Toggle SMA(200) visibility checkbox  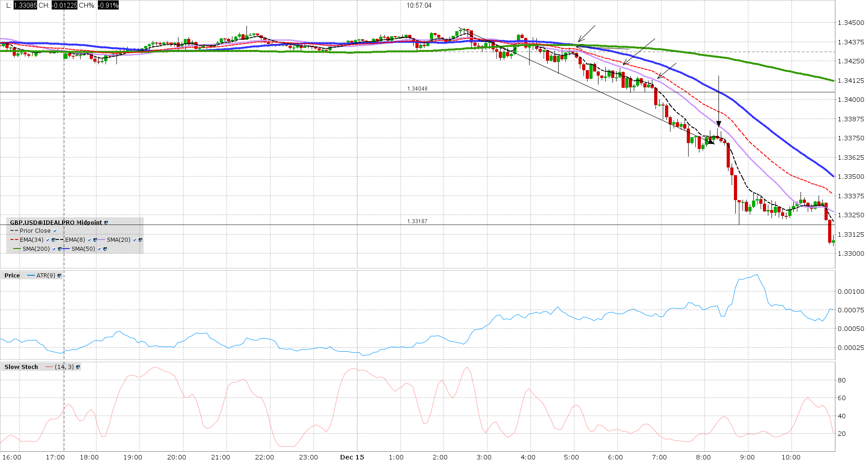tap(54, 249)
